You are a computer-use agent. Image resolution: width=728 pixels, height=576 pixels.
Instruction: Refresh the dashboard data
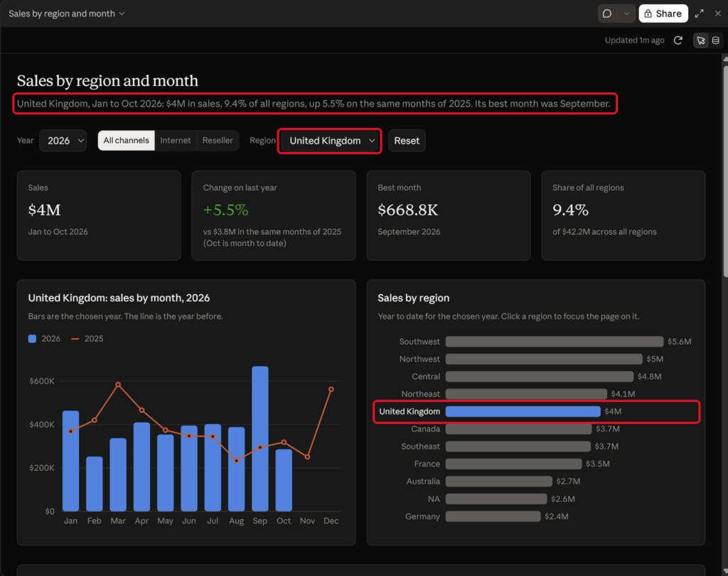click(x=678, y=41)
